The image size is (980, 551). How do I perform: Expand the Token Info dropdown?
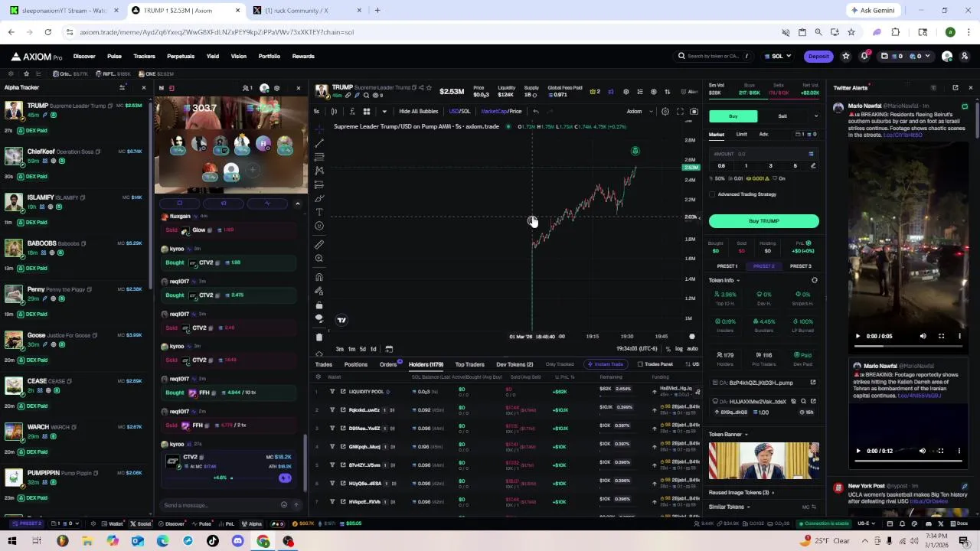(724, 280)
